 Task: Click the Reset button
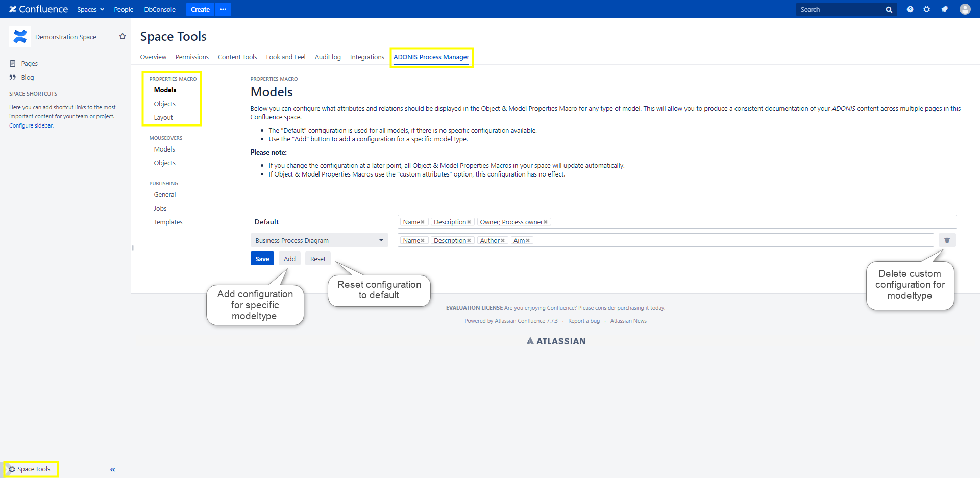(x=318, y=259)
